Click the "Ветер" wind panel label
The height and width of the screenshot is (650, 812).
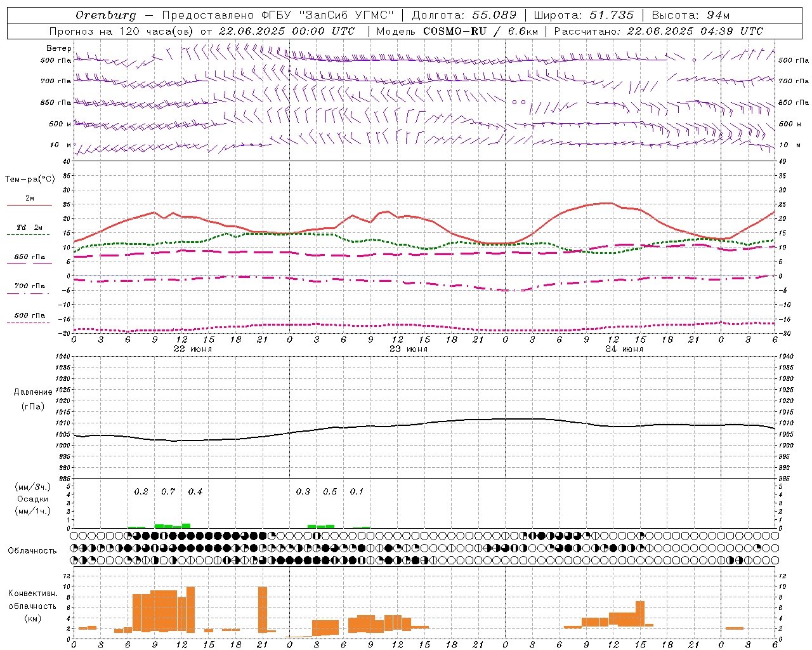(x=59, y=48)
